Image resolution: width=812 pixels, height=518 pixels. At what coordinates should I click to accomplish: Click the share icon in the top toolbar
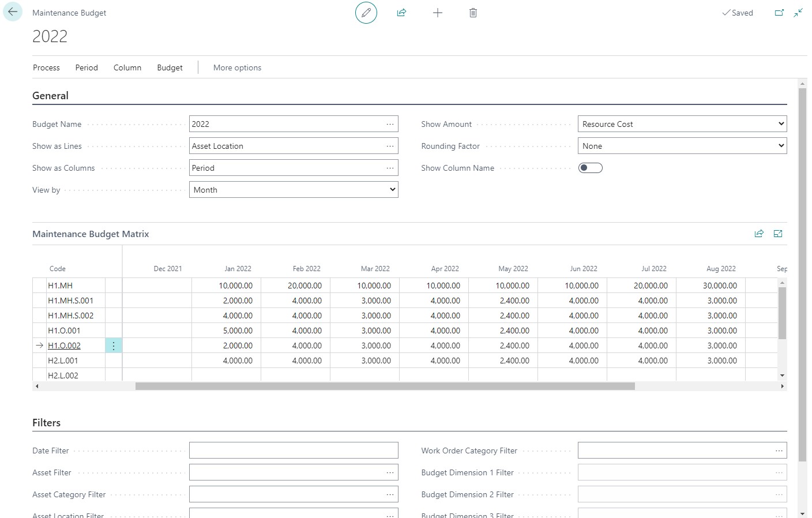click(402, 13)
